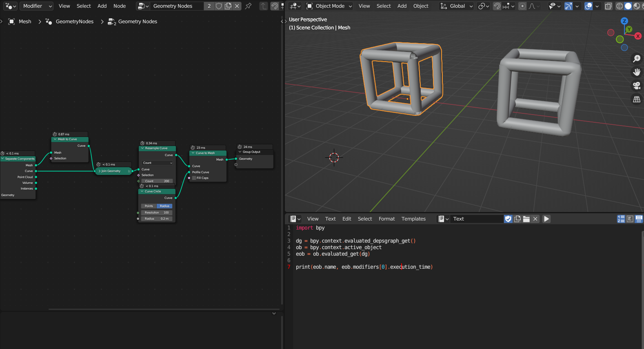Open the node editor Node menu

tap(120, 6)
